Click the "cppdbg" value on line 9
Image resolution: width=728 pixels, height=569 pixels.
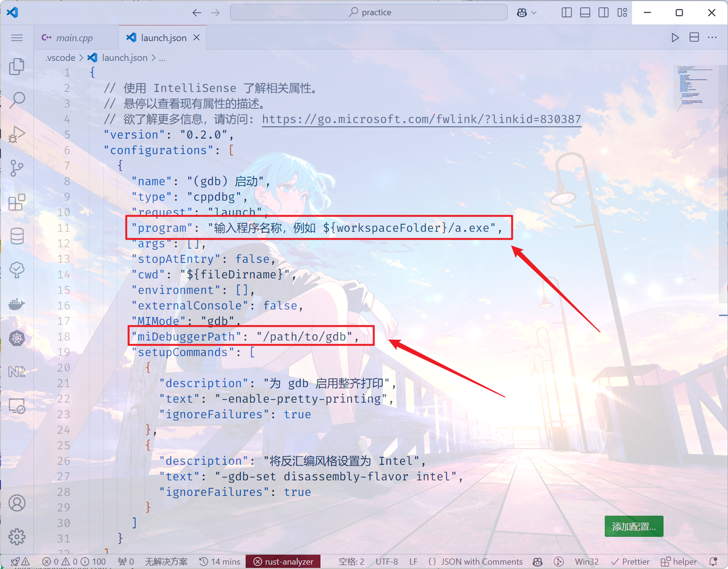(x=214, y=197)
